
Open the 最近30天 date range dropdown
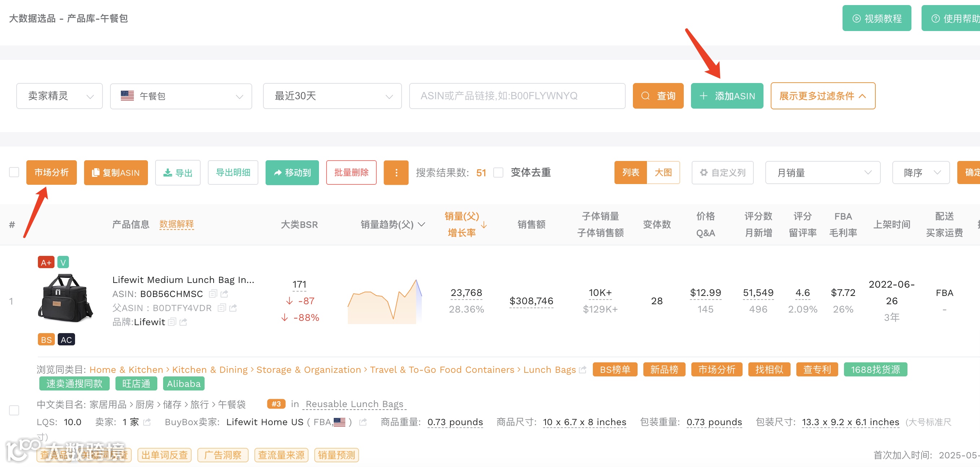[332, 96]
